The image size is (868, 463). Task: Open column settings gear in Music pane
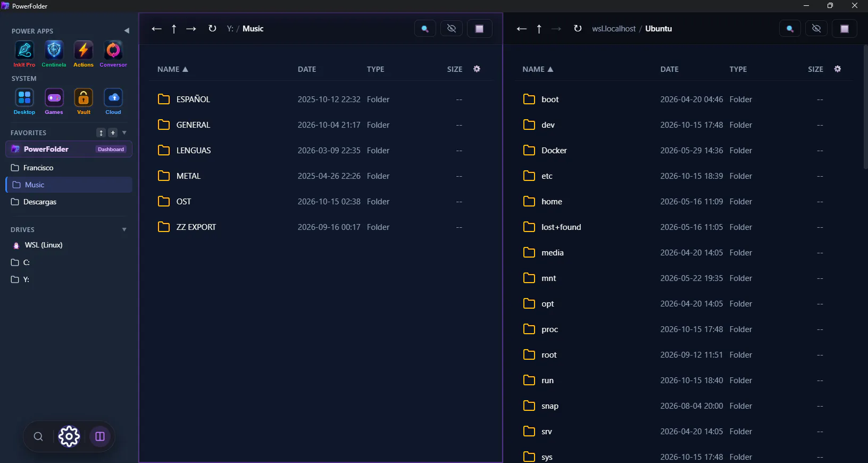[x=477, y=69]
